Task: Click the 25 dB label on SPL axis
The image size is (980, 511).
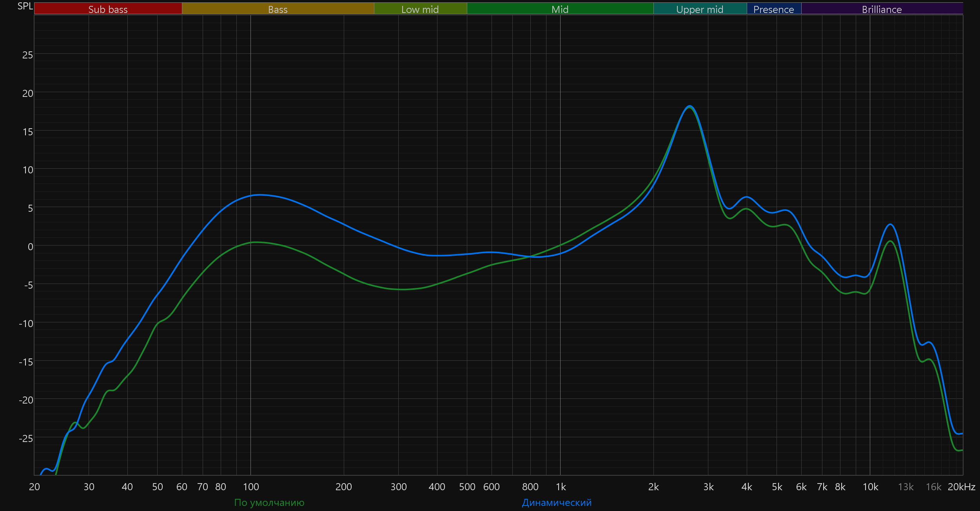Action: click(27, 55)
